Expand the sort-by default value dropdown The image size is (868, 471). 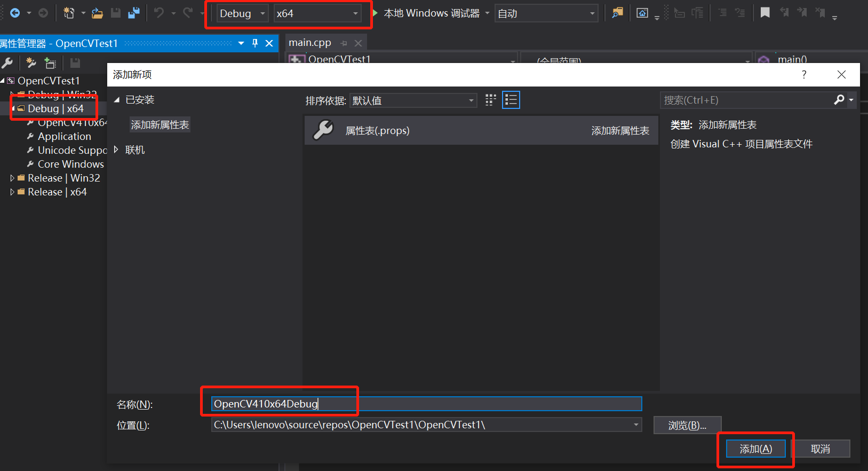[413, 100]
